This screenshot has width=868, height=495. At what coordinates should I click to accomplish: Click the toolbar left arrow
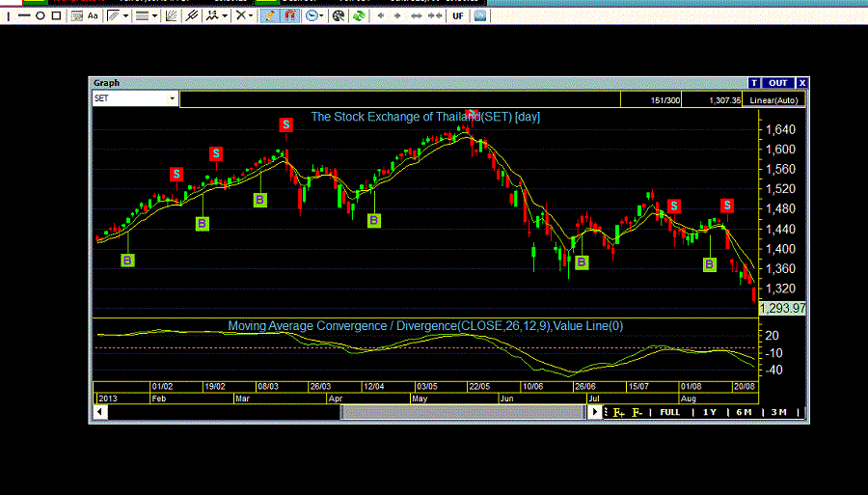click(380, 16)
